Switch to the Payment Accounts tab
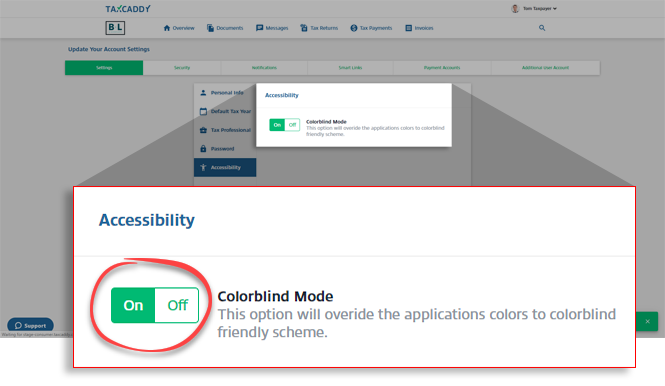665x386 pixels. tap(442, 68)
